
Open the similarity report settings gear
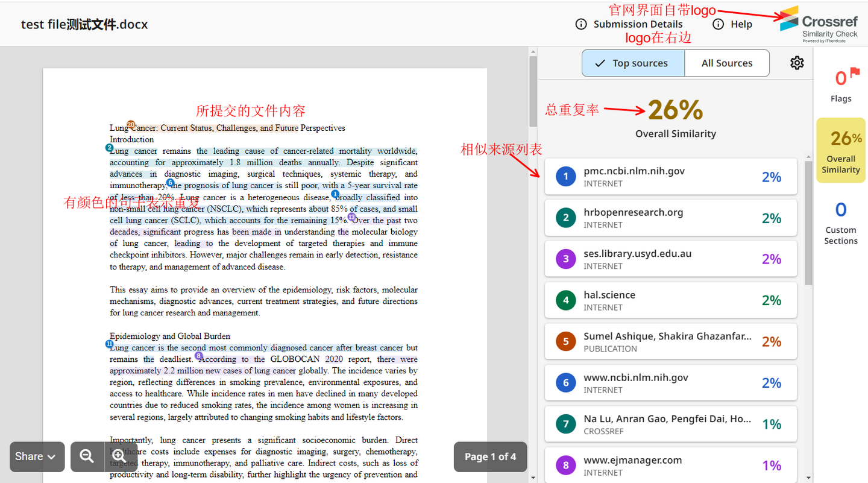pos(797,63)
